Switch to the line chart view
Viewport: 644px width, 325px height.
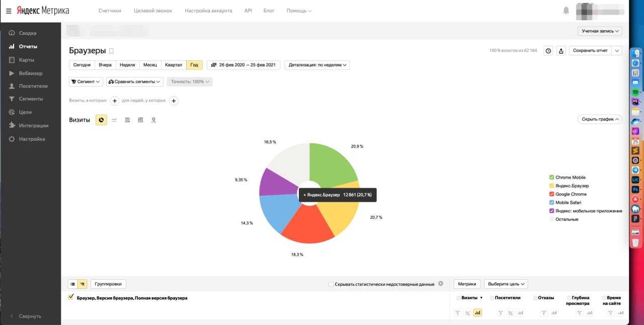tap(114, 120)
